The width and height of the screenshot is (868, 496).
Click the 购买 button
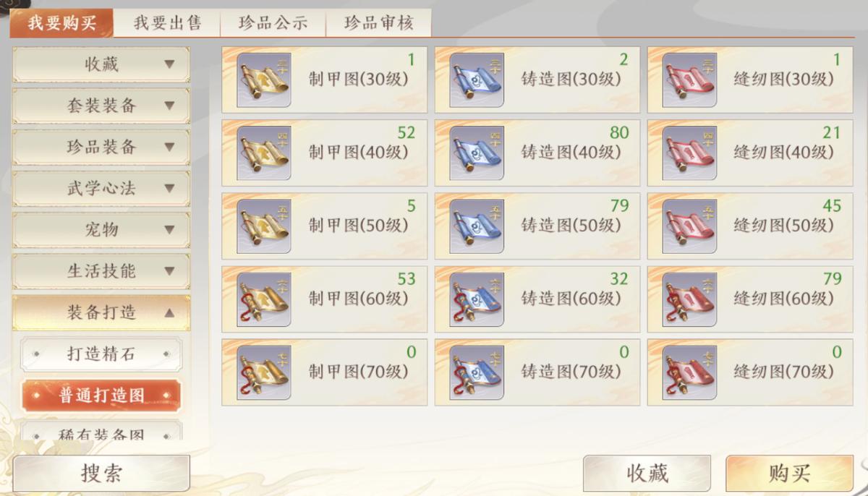point(789,474)
